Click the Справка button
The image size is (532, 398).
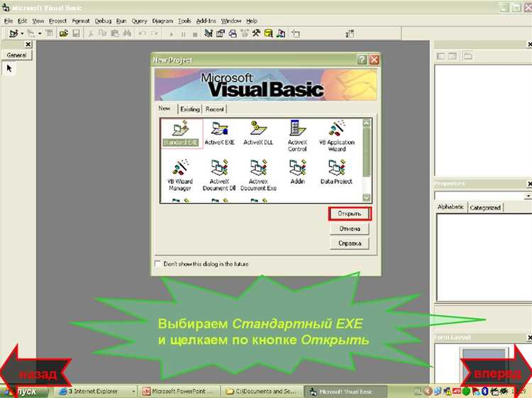350,243
